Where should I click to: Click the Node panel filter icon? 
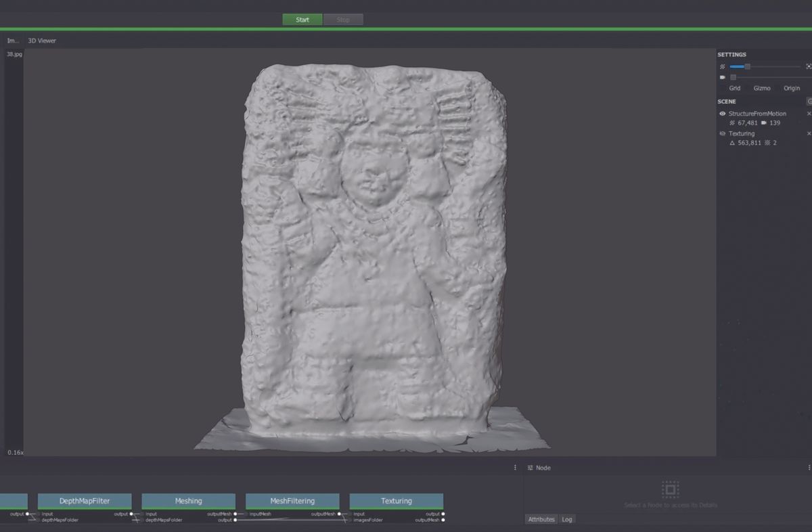(531, 468)
